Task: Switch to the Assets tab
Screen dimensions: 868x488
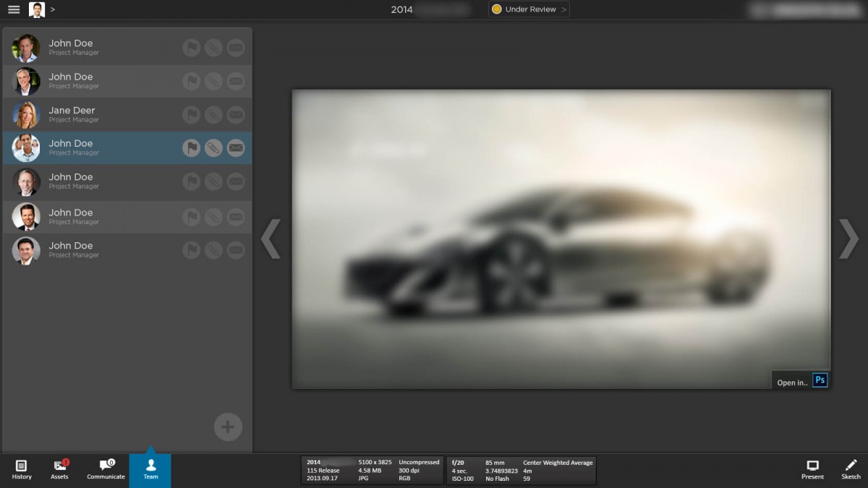Action: (x=59, y=468)
